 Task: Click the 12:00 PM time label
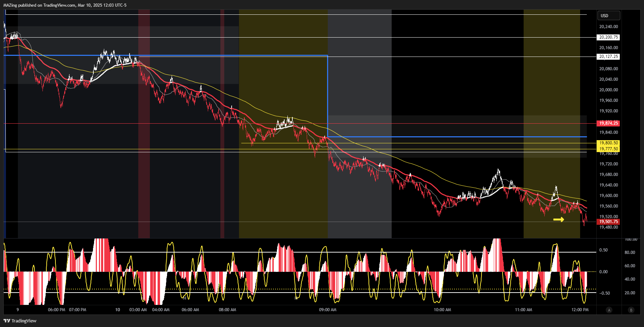click(x=580, y=310)
